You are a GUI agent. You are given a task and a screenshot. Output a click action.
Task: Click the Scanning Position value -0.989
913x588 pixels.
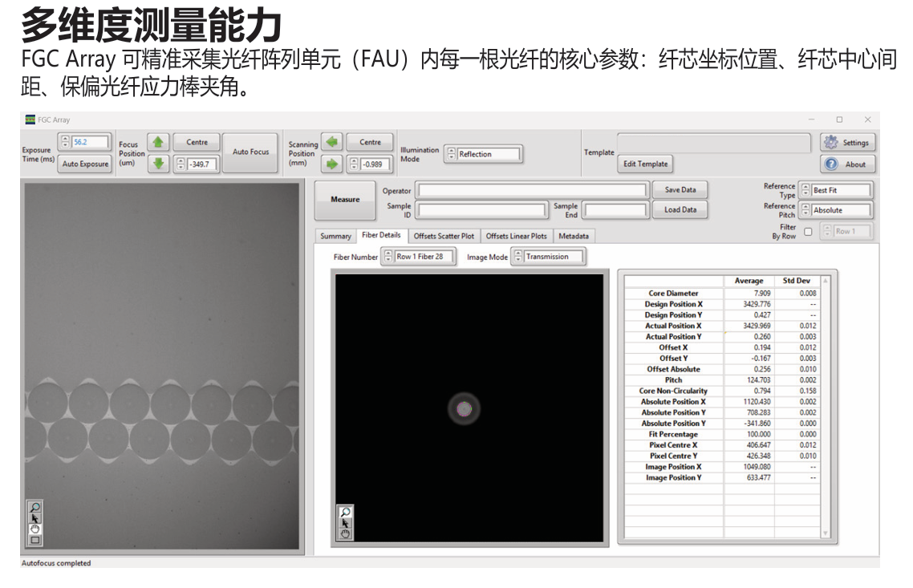375,164
